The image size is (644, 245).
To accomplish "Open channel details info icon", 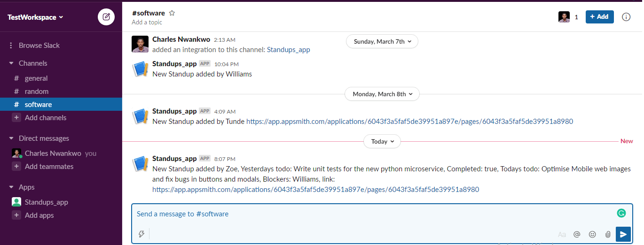I will click(626, 17).
